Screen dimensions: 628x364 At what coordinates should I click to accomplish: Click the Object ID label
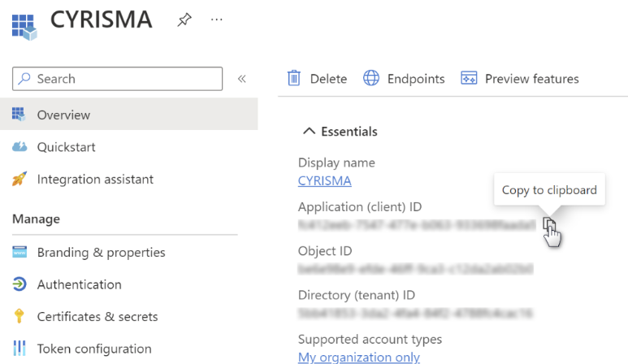325,251
